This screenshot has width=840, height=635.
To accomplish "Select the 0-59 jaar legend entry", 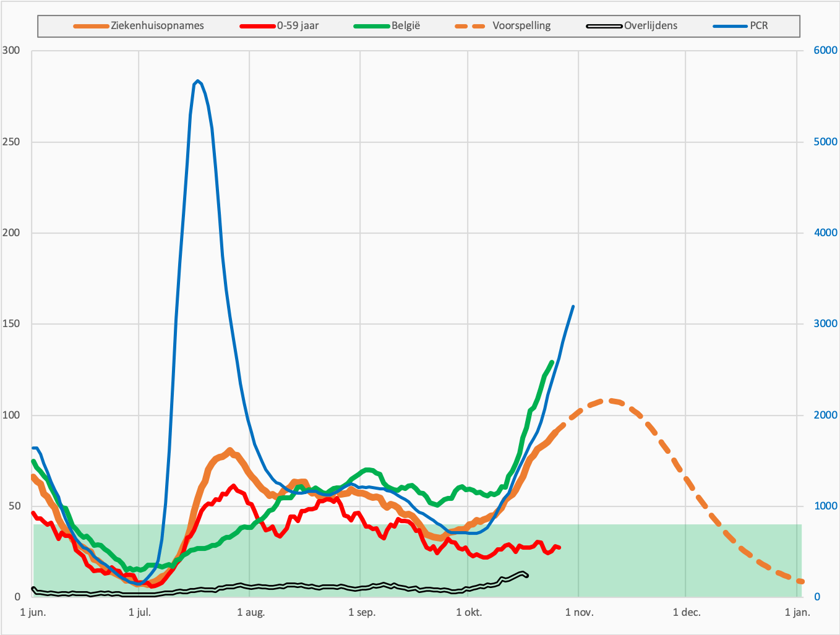I will [298, 26].
